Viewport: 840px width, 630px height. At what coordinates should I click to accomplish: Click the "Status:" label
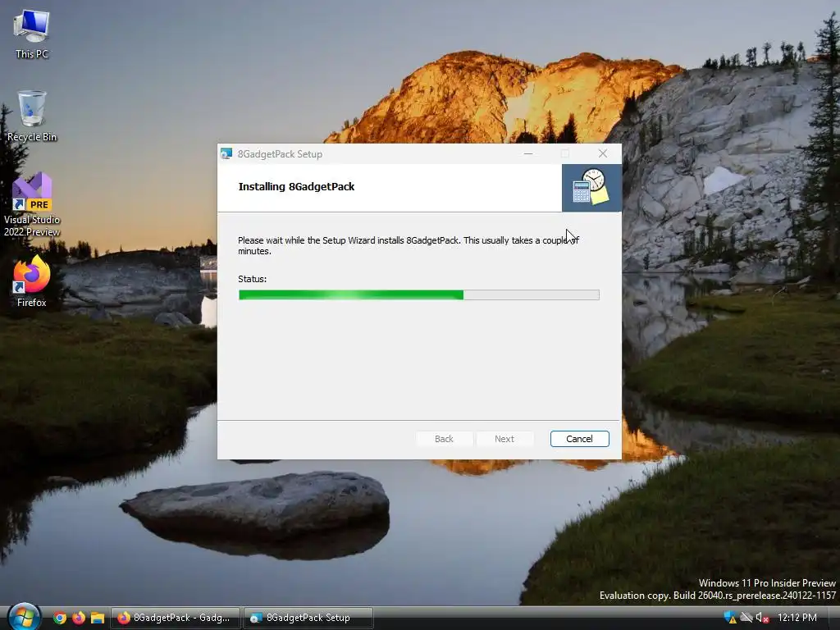253,279
